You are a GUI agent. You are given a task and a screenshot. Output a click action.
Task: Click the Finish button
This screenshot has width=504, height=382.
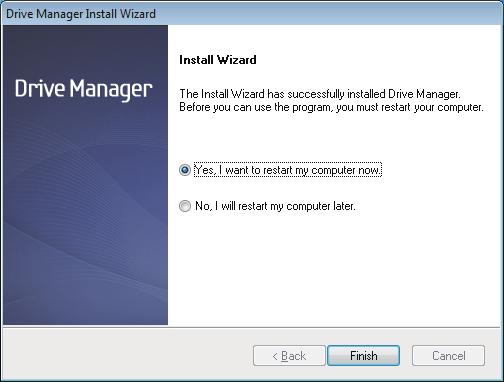(363, 356)
